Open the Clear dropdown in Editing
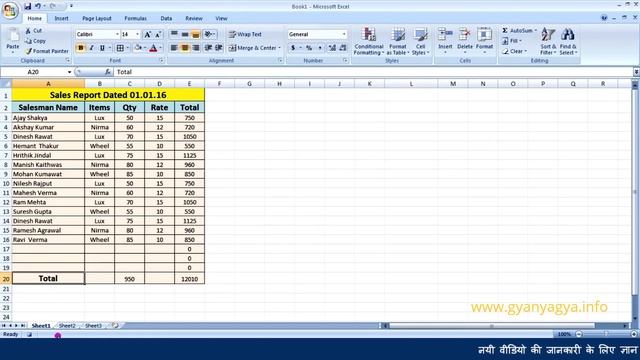640x360 pixels. tap(514, 51)
